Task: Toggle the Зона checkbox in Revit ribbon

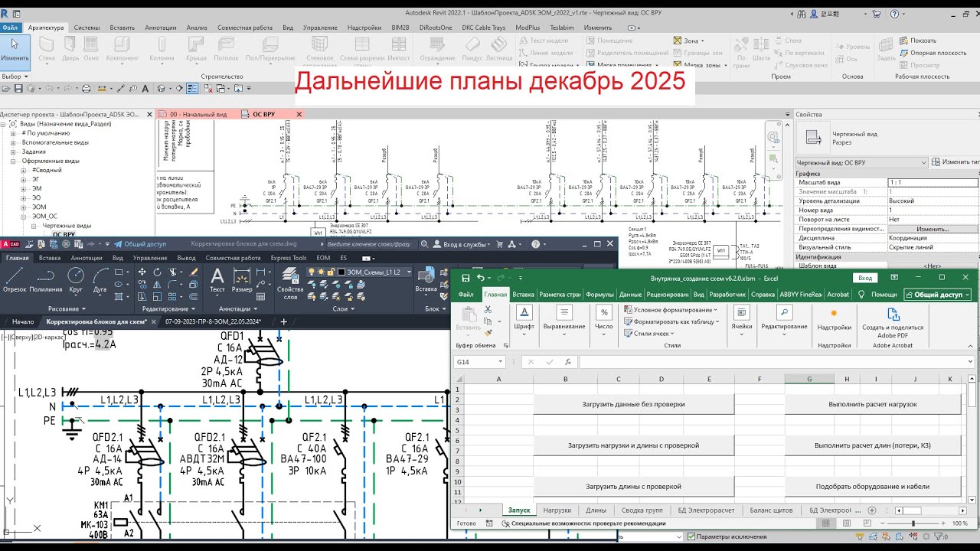Action: [x=678, y=41]
